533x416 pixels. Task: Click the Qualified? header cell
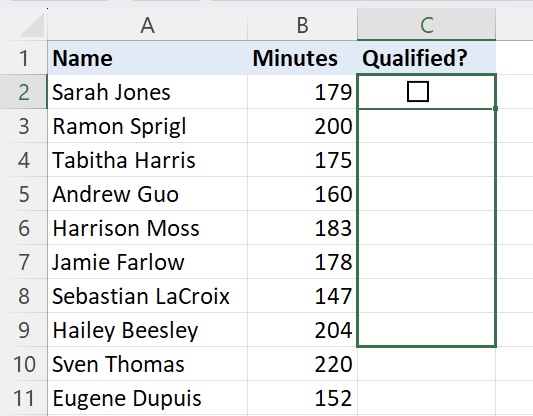coord(427,58)
